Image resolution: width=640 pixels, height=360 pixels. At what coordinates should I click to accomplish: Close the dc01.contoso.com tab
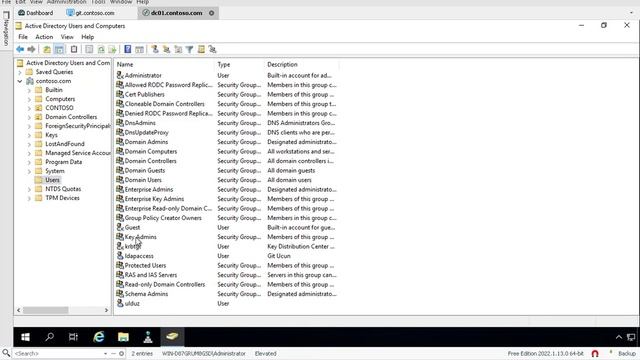(x=211, y=13)
